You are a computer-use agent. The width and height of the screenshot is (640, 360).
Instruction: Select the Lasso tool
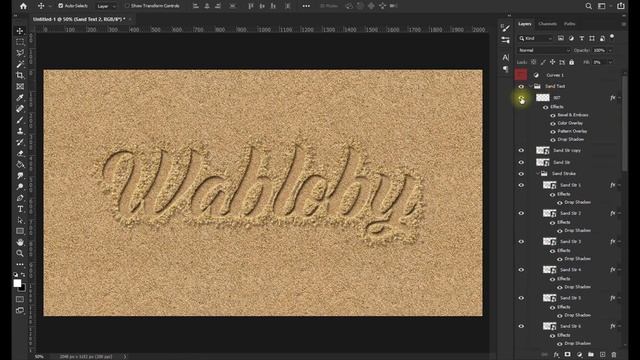click(x=20, y=53)
